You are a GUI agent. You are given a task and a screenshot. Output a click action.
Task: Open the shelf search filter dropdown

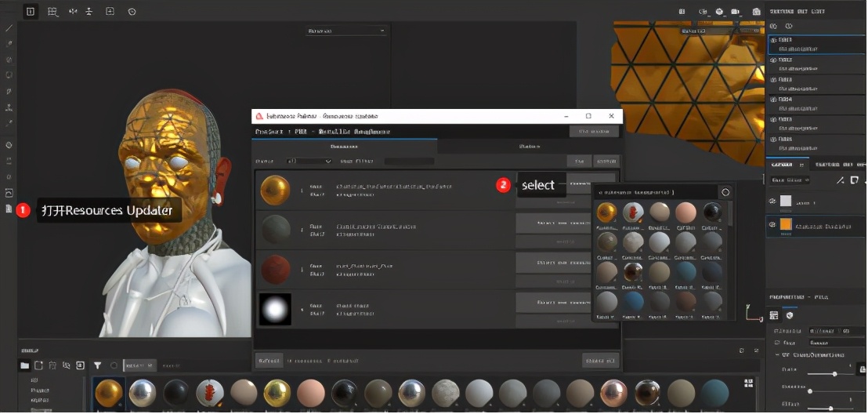point(139,365)
